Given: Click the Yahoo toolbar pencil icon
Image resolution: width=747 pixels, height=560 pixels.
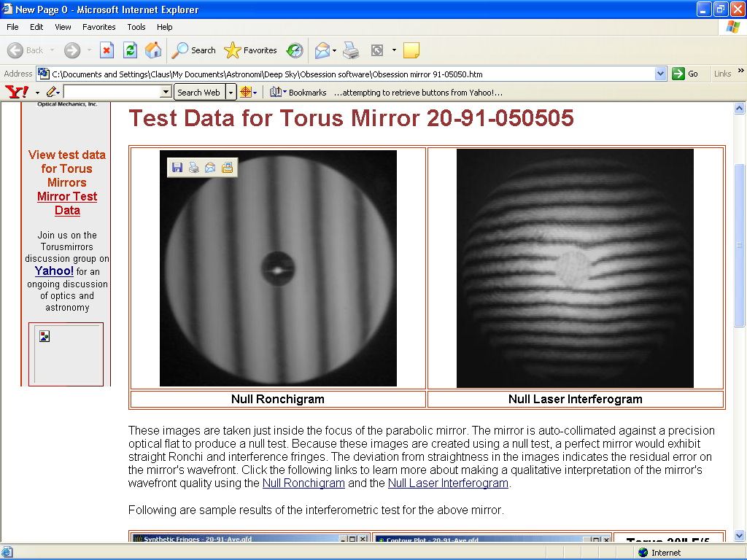Looking at the screenshot, I should pos(52,92).
